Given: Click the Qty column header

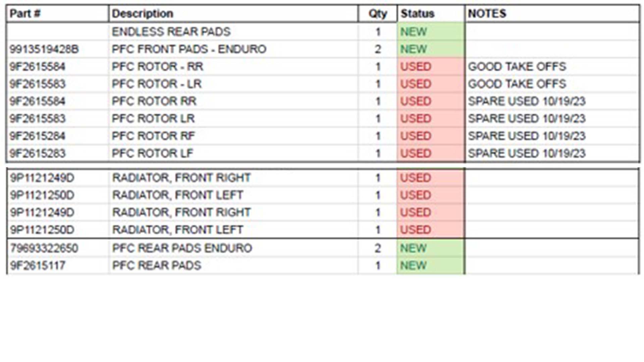Looking at the screenshot, I should 378,14.
